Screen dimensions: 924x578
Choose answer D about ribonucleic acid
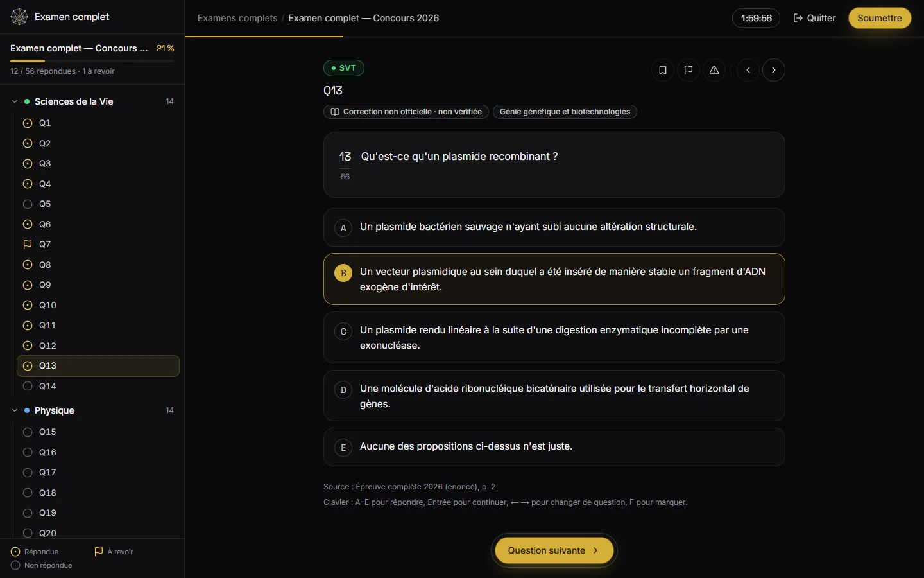click(554, 396)
